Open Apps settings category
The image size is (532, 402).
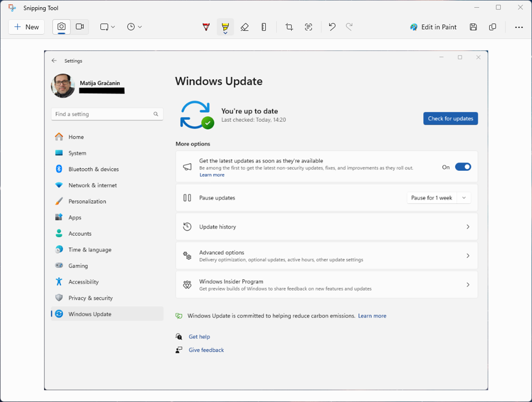(107, 218)
